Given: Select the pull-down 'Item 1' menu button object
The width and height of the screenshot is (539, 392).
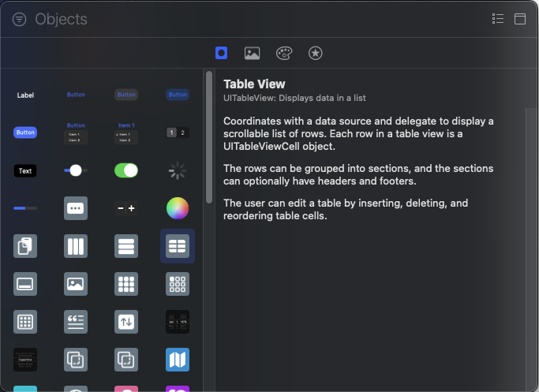Looking at the screenshot, I should click(x=126, y=133).
